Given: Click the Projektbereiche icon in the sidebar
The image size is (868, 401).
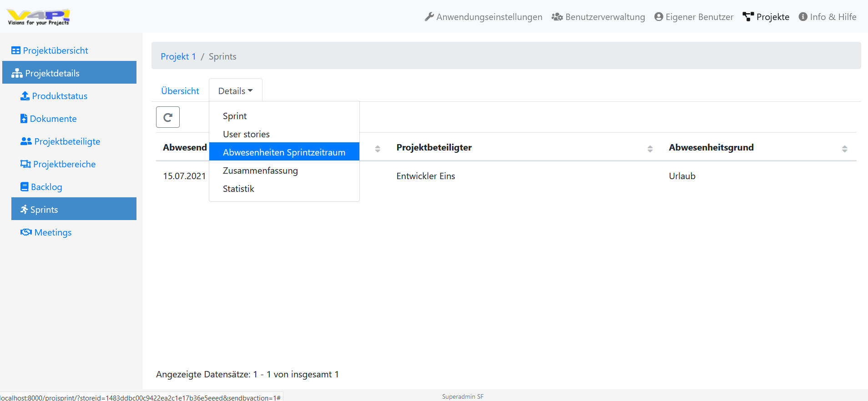Looking at the screenshot, I should (25, 164).
